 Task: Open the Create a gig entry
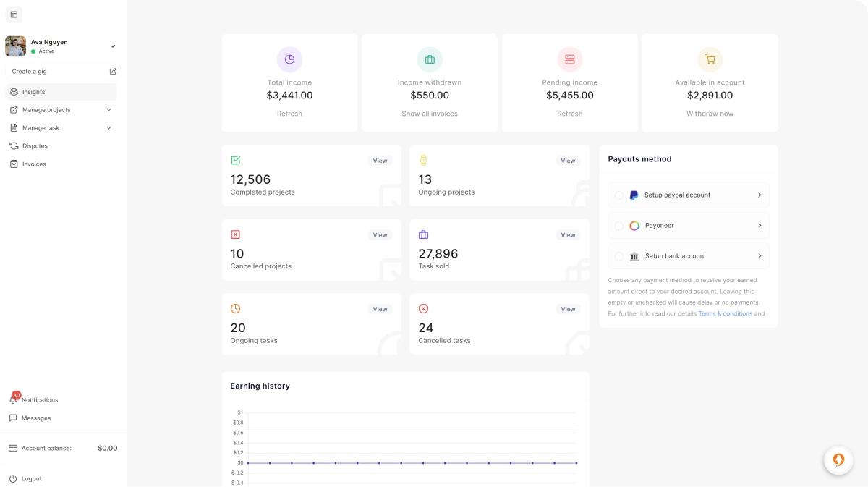pyautogui.click(x=61, y=72)
